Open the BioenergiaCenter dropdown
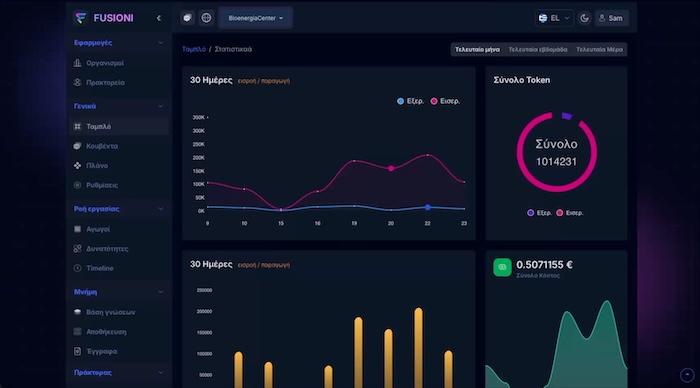Image resolution: width=700 pixels, height=388 pixels. (255, 18)
